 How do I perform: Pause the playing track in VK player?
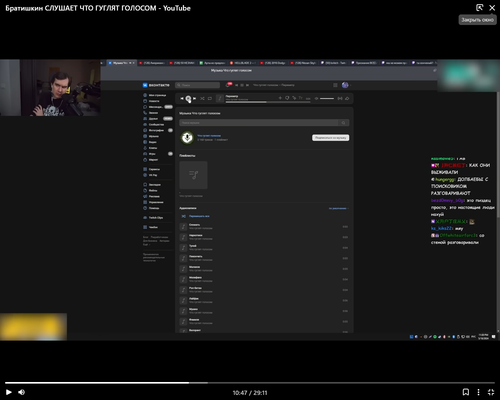(x=188, y=98)
